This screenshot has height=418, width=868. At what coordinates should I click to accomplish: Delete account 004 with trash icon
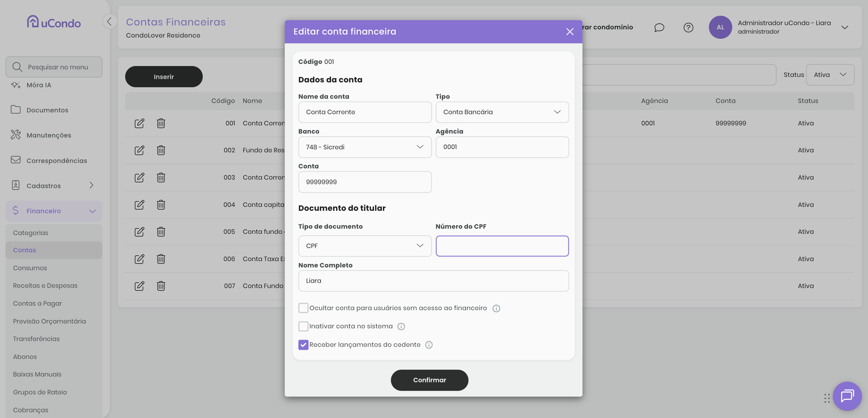(161, 205)
